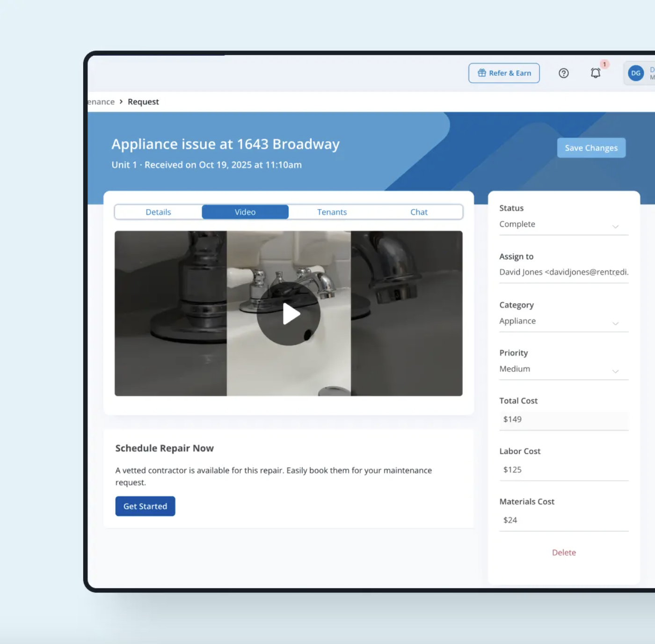Expand the Category dropdown showing Appliance
The image size is (655, 644).
pos(564,322)
